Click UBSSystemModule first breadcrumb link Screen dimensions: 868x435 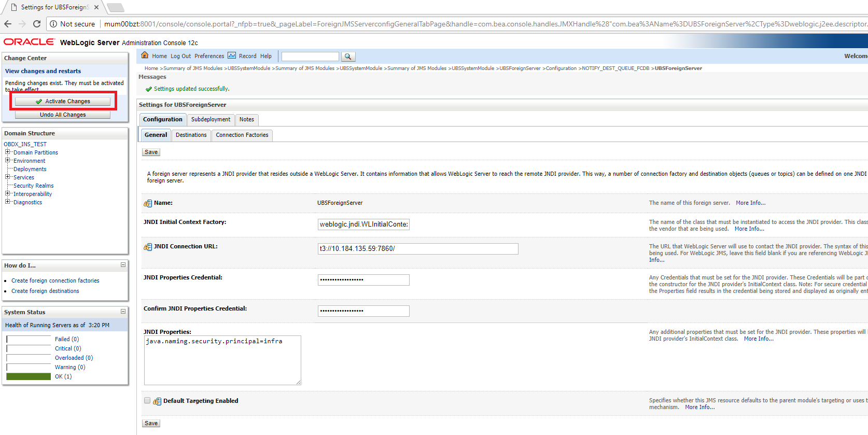[249, 68]
